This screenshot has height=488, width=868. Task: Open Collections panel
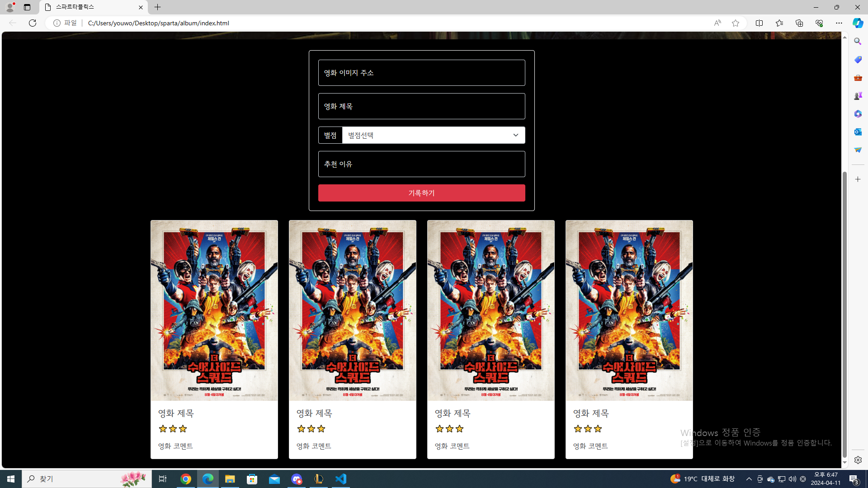point(799,23)
